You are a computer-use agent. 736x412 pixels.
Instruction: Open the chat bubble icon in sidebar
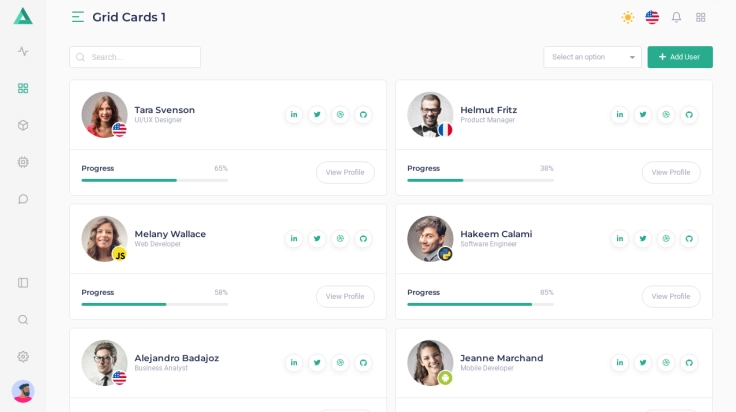(x=23, y=199)
